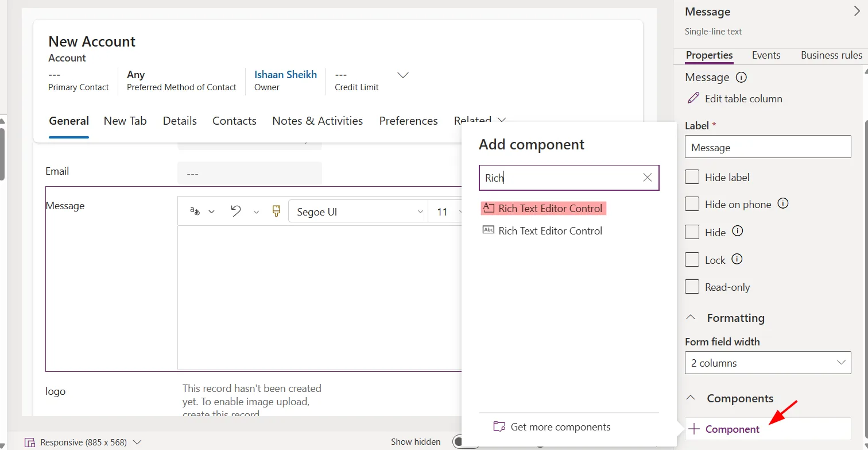Screen dimensions: 868x450
Task: Enable the Lock checkbox
Action: (x=692, y=260)
